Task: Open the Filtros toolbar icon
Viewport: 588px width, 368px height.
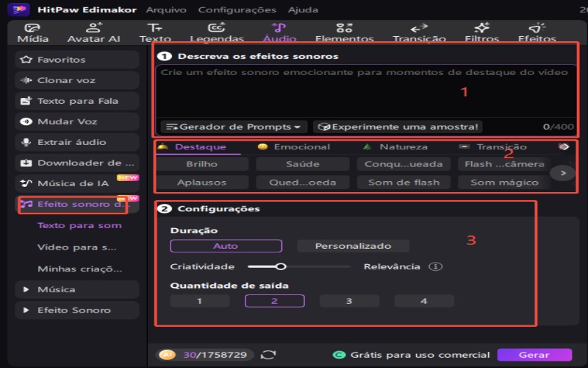Action: (482, 32)
